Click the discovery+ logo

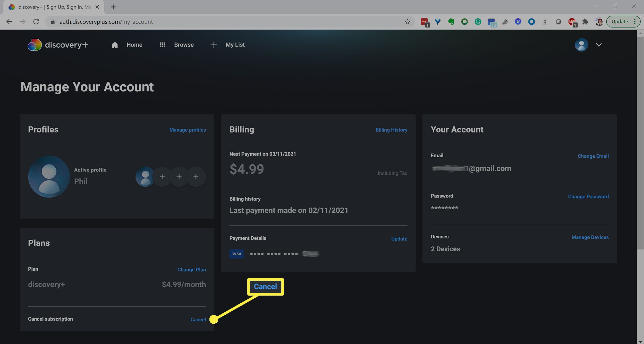pos(58,45)
